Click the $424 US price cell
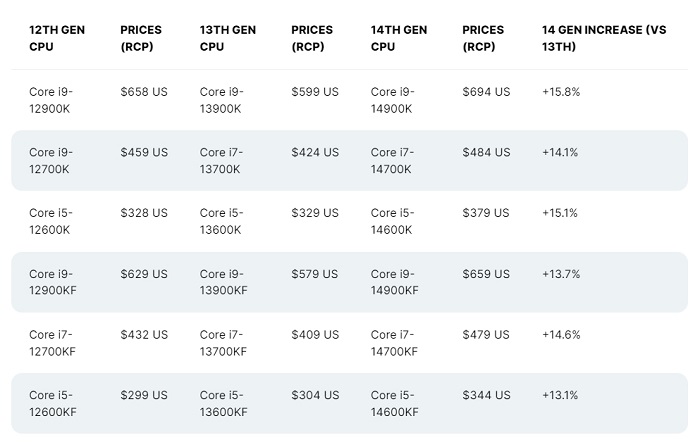 [x=315, y=153]
